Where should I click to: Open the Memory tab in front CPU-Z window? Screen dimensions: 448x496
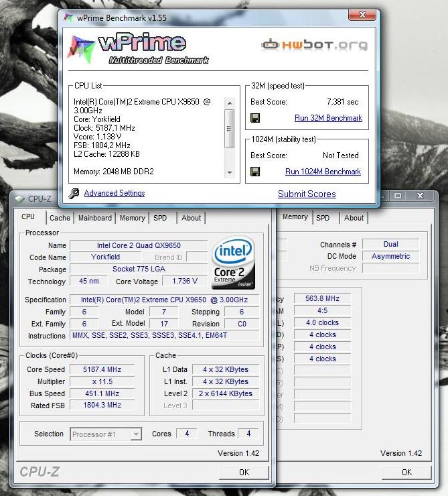pos(133,218)
